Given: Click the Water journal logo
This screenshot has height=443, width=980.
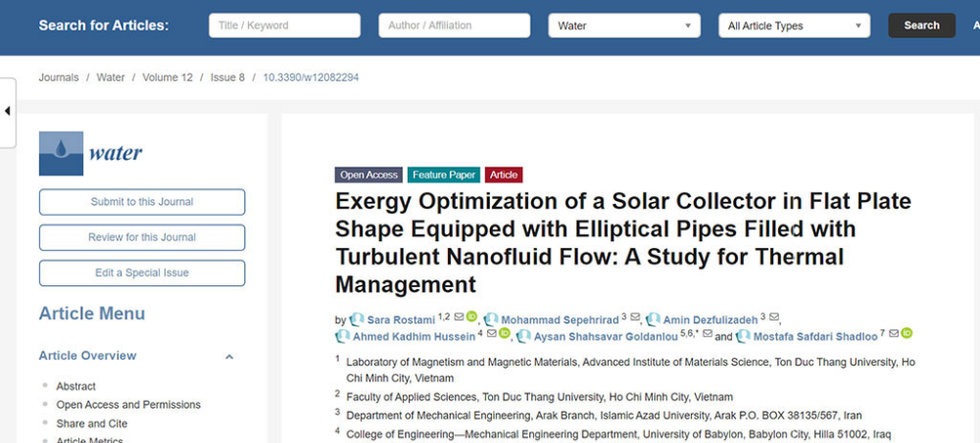Looking at the screenshot, I should pyautogui.click(x=90, y=153).
